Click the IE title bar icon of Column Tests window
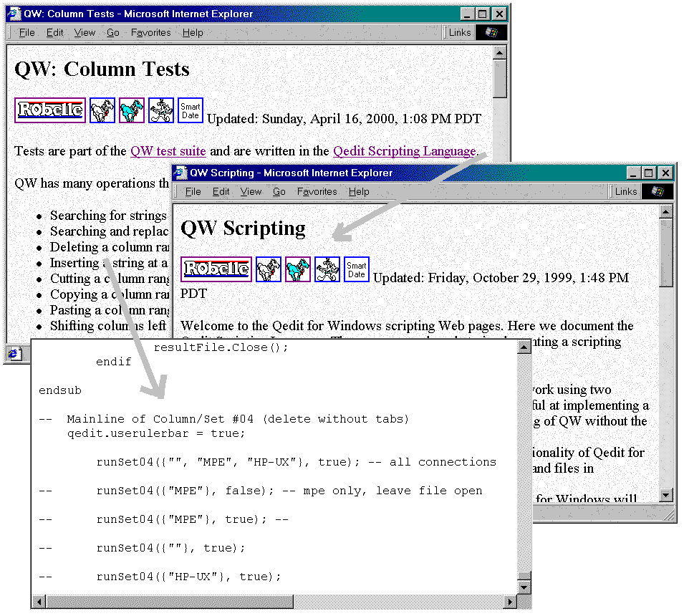The height and width of the screenshot is (616, 684). [x=15, y=14]
